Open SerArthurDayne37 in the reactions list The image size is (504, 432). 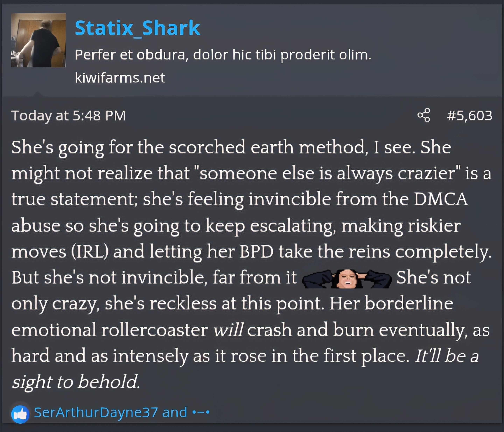tap(96, 413)
